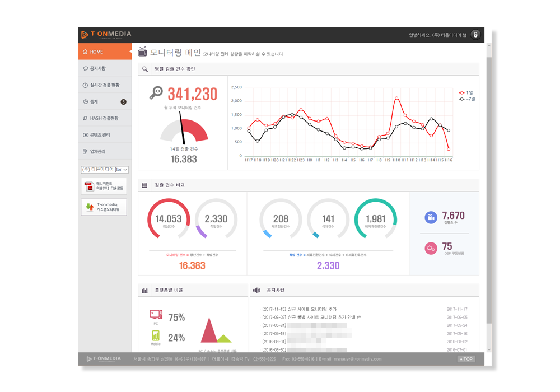560x392 pixels.
Task: Click the footer phone number 02-558-8226
Action: coord(264,359)
